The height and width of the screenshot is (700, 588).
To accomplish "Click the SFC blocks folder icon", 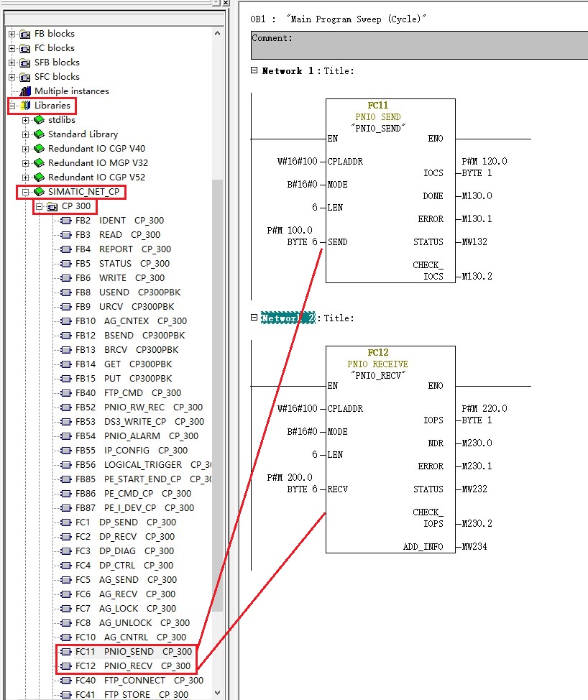I will 25,77.
